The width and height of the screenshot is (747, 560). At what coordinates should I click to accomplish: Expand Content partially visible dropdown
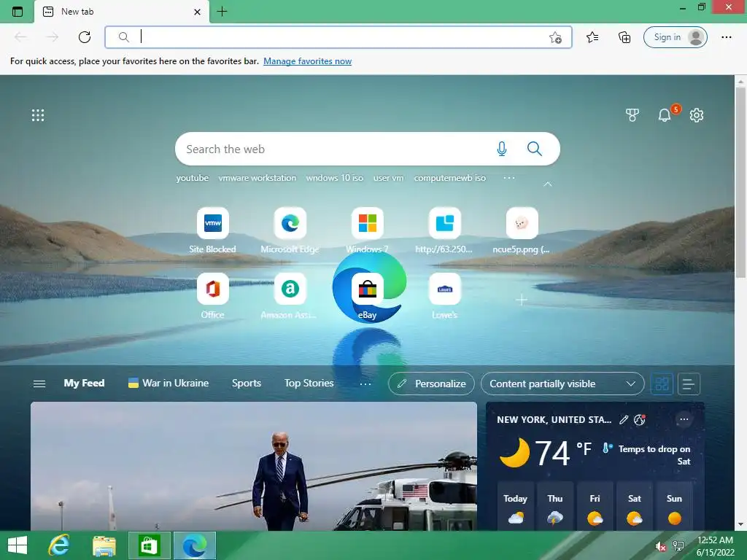(562, 384)
